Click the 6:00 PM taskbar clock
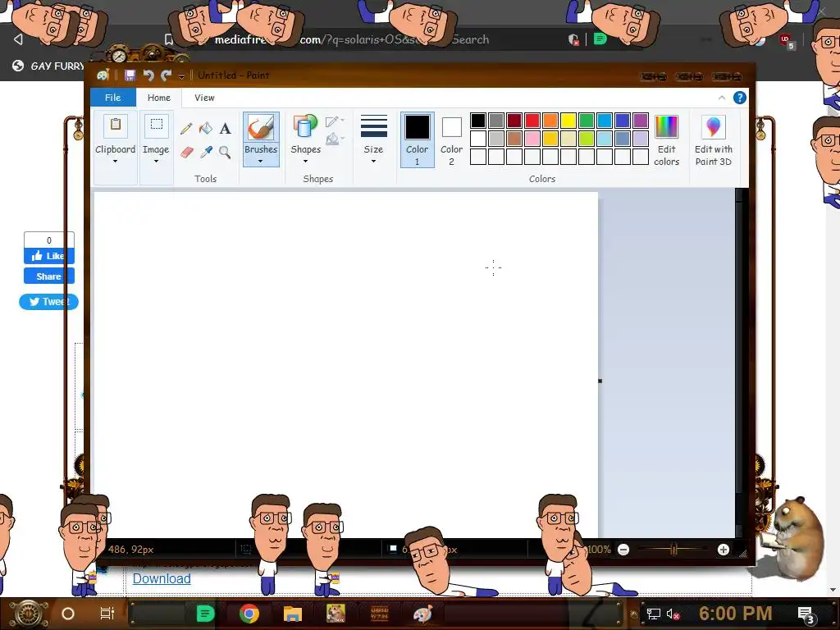Image resolution: width=840 pixels, height=630 pixels. pyautogui.click(x=736, y=614)
